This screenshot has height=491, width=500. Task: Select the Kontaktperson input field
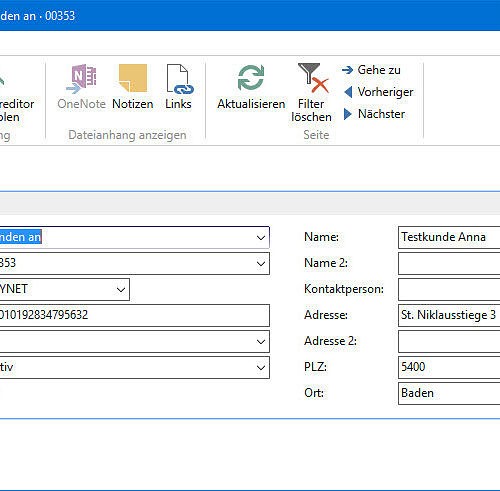449,289
